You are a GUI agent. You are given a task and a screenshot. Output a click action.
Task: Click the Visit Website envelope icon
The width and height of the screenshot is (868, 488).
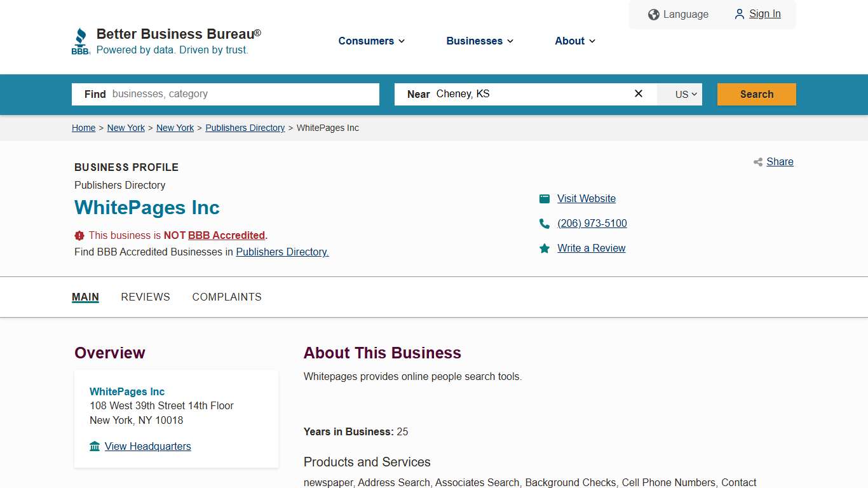point(545,198)
